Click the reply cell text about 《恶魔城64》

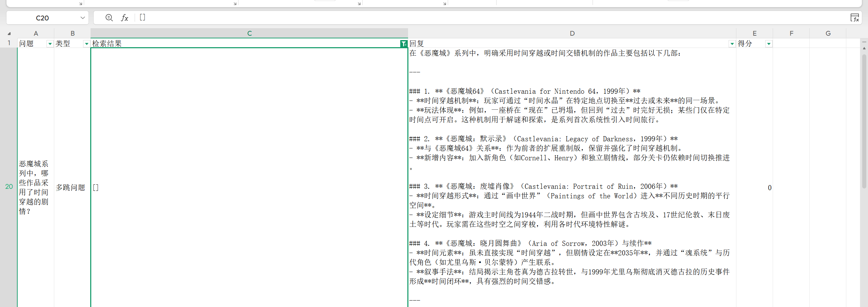pyautogui.click(x=572, y=177)
